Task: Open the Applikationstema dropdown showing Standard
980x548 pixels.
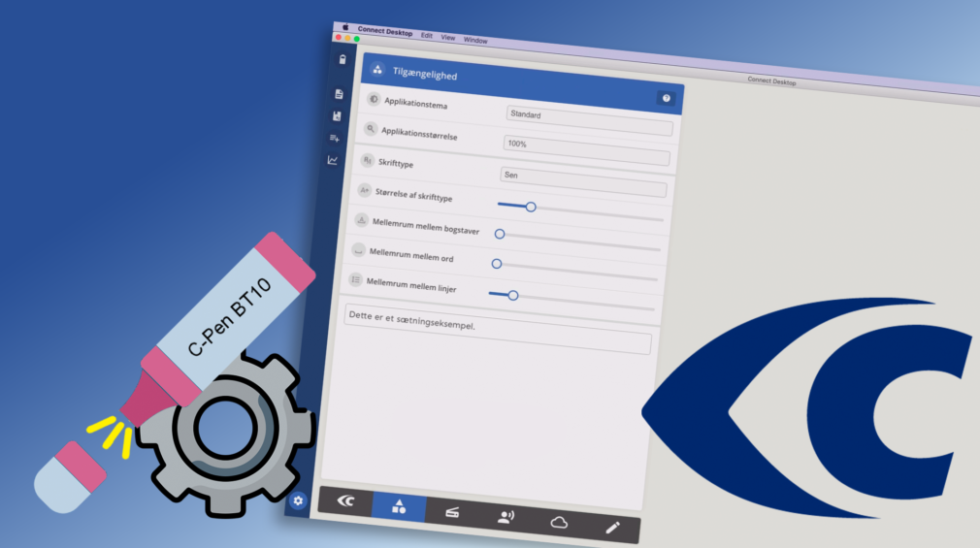Action: click(x=589, y=120)
